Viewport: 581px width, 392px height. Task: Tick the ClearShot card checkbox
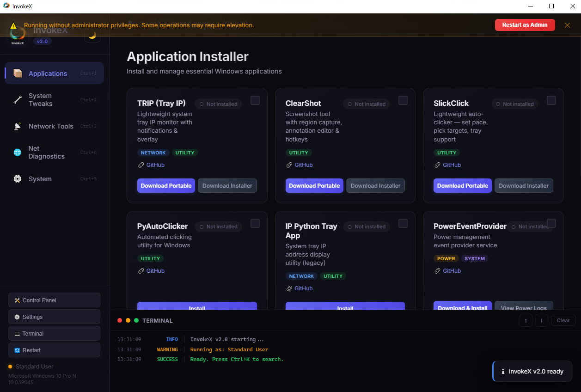(x=403, y=100)
